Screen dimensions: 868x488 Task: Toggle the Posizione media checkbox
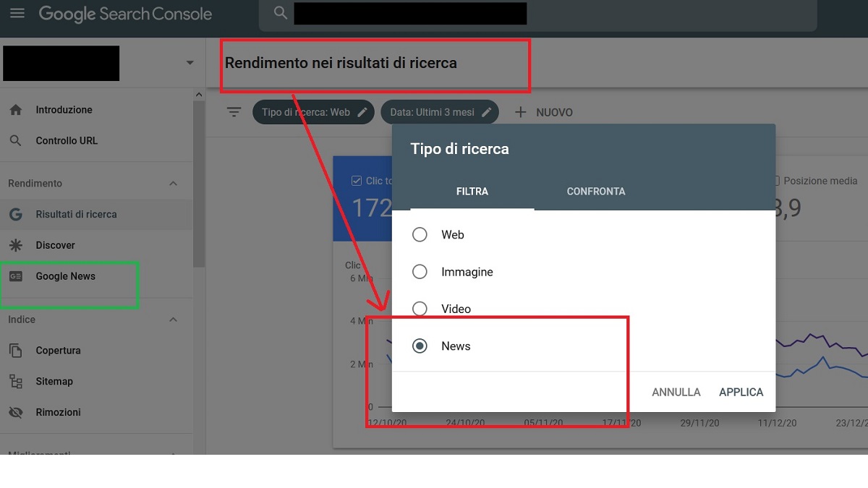tap(775, 181)
